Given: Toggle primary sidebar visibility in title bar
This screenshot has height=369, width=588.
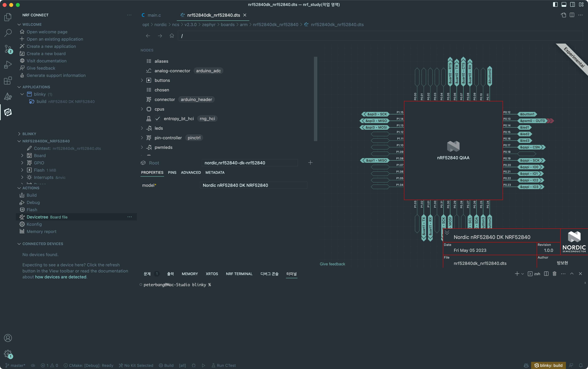Looking at the screenshot, I should coord(555,4).
